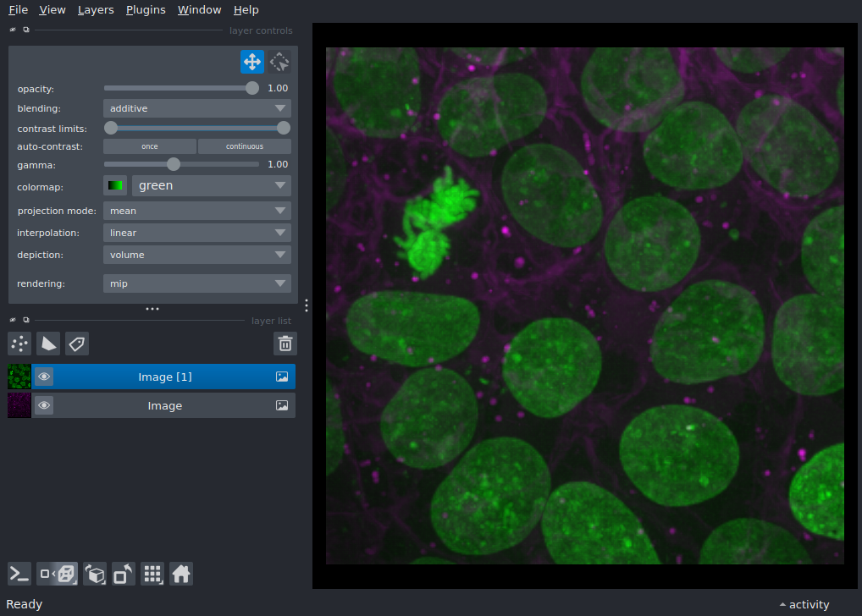The height and width of the screenshot is (616, 862).
Task: Create a new shapes layer
Action: (x=48, y=343)
